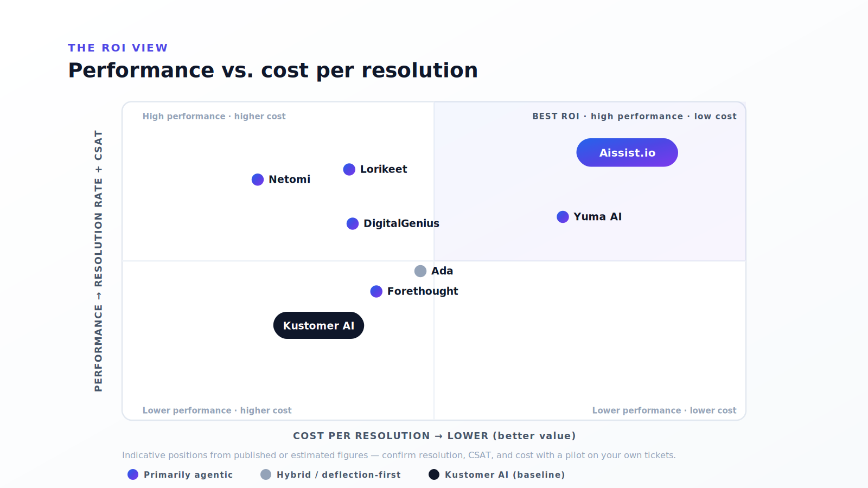Click the Hybrid deflection-first legend dot

266,474
